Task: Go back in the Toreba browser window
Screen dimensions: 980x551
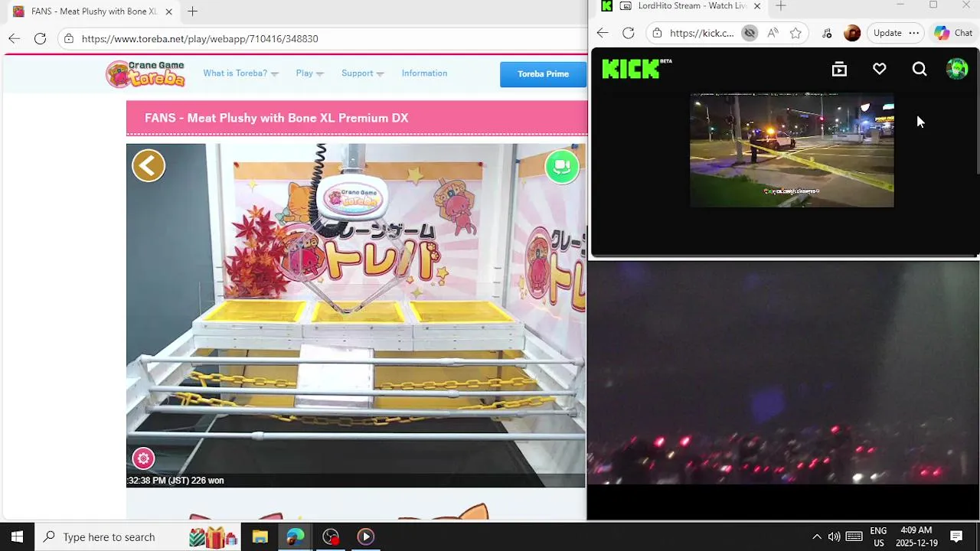Action: coord(14,38)
